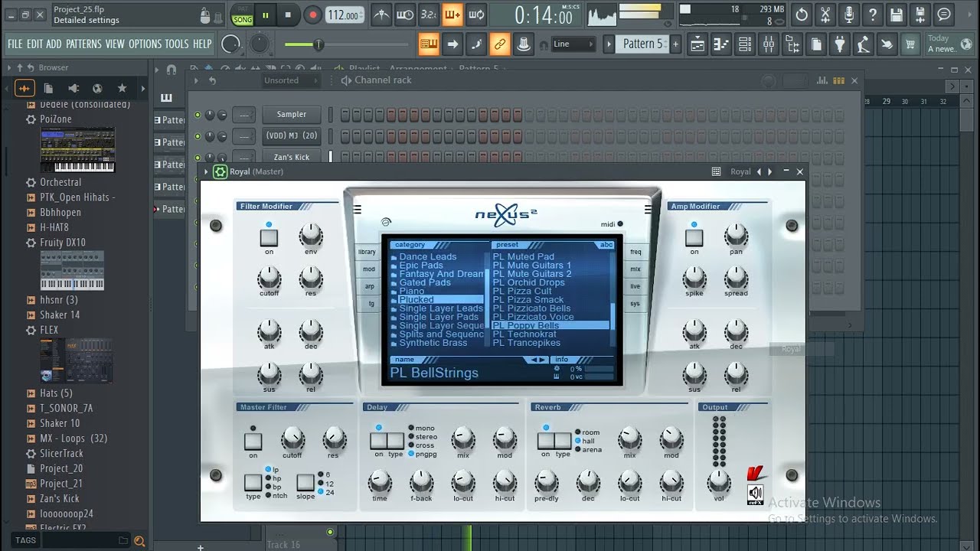Open the Line snap dropdown
Image resolution: width=980 pixels, height=551 pixels.
[x=573, y=44]
